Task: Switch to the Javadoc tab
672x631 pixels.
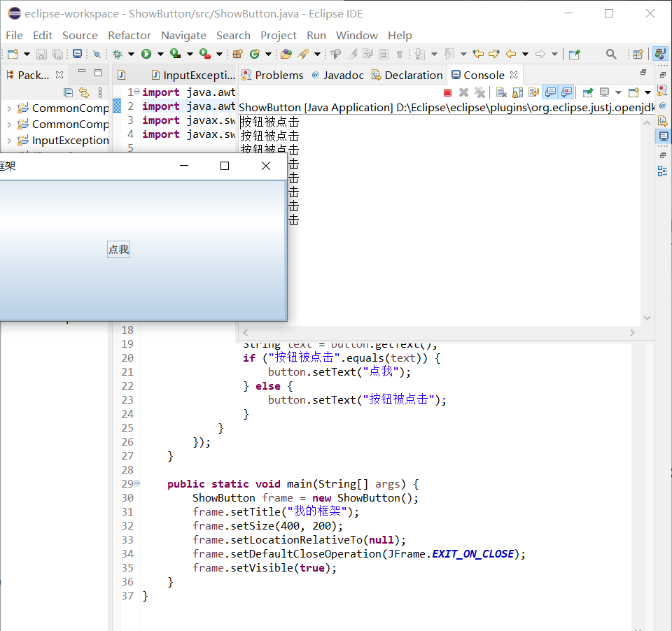Action: click(x=337, y=76)
